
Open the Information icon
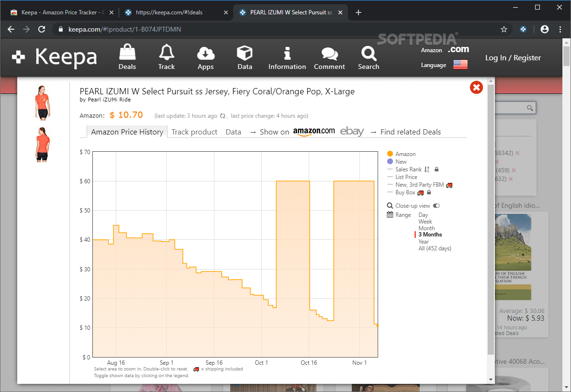pyautogui.click(x=287, y=57)
